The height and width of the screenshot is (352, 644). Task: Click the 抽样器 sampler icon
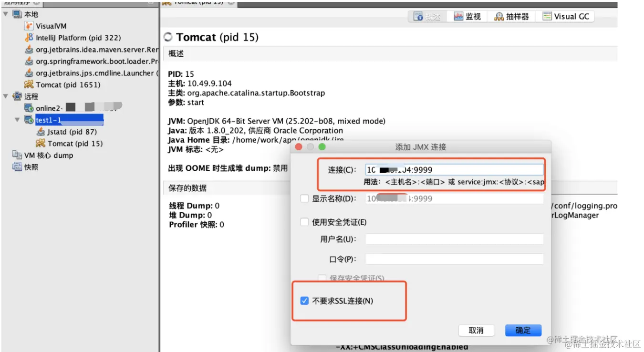pyautogui.click(x=499, y=17)
